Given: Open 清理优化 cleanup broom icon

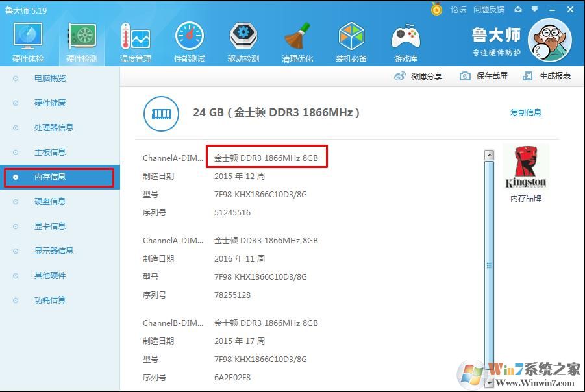Looking at the screenshot, I should point(297,36).
